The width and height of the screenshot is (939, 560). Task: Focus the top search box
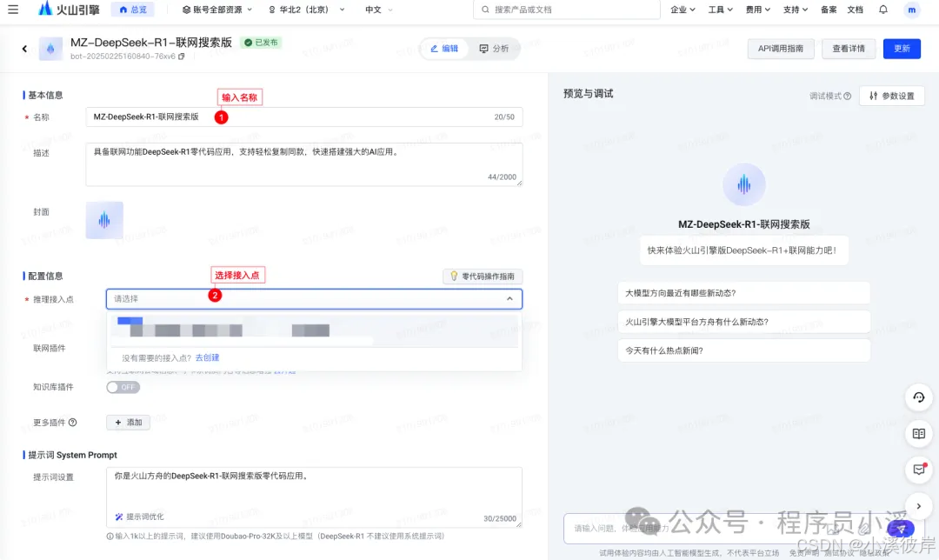tap(567, 10)
